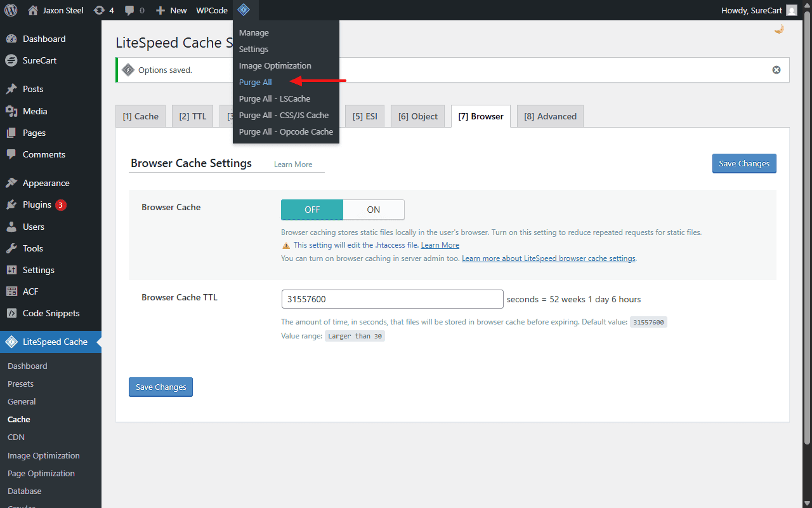This screenshot has width=812, height=508.
Task: Click the Posts pushpin icon
Action: (11, 89)
